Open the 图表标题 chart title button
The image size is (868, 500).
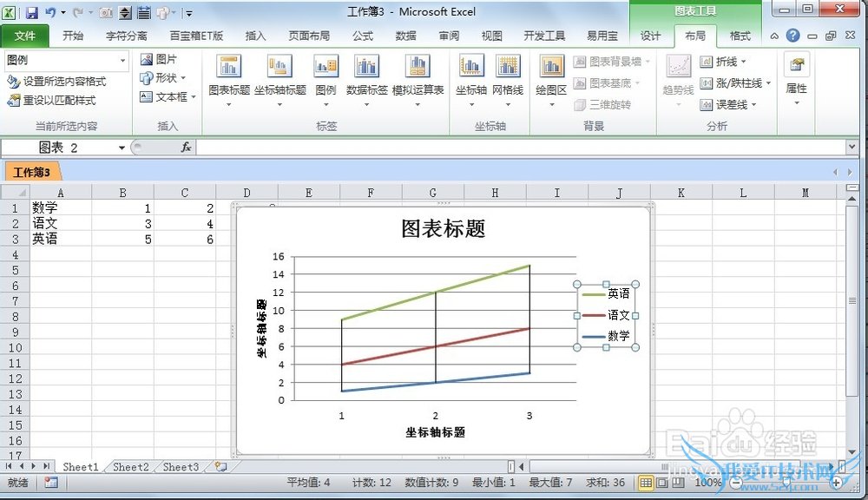(x=229, y=80)
